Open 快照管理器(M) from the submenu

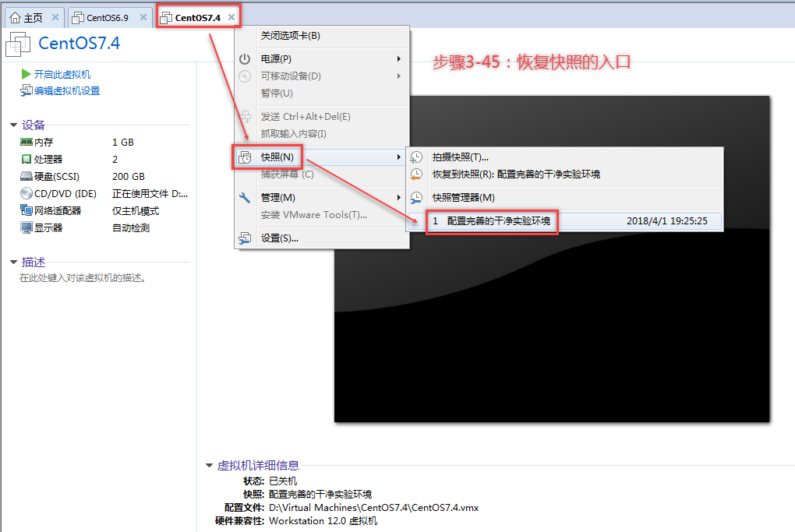click(x=565, y=198)
